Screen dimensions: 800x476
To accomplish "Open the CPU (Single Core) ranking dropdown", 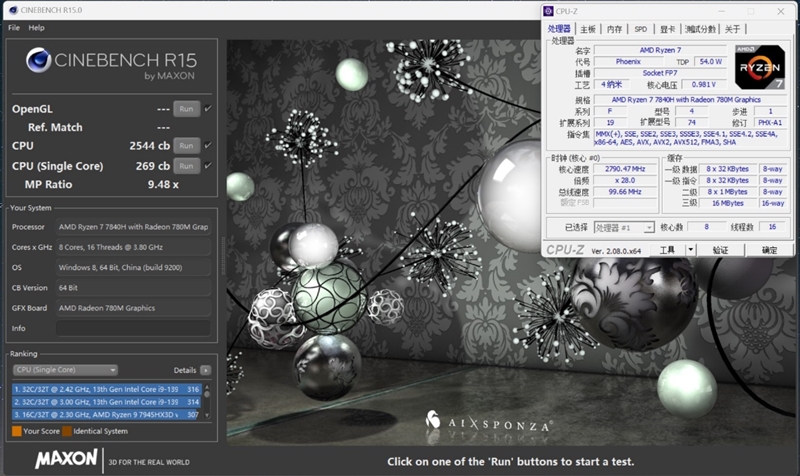I will pyautogui.click(x=65, y=370).
